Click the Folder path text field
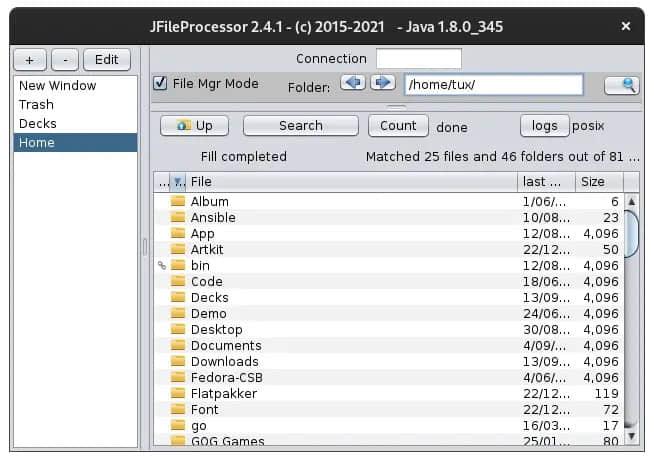654x461 pixels. coord(492,85)
